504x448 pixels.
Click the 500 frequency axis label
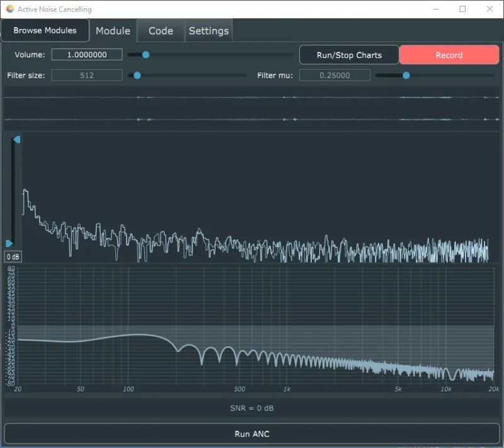[x=239, y=389]
